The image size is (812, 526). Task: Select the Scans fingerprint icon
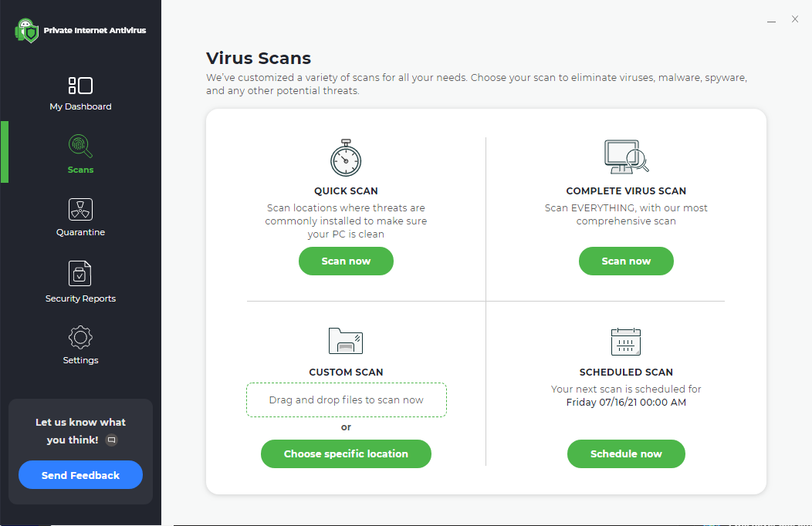pyautogui.click(x=80, y=146)
